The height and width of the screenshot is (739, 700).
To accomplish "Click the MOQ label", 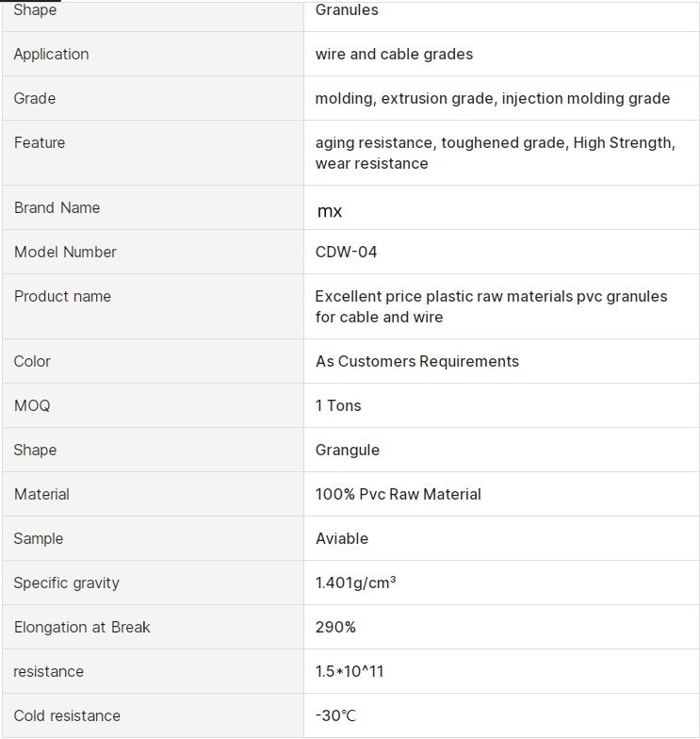I will click(32, 406).
